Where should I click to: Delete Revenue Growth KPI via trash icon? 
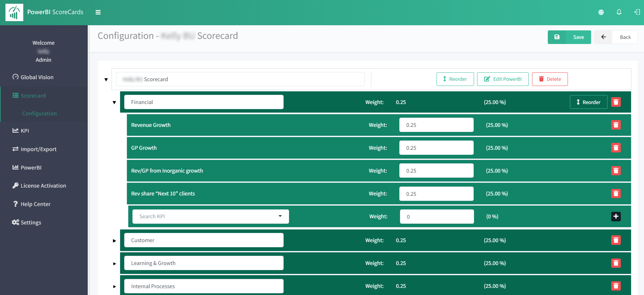[x=616, y=125]
